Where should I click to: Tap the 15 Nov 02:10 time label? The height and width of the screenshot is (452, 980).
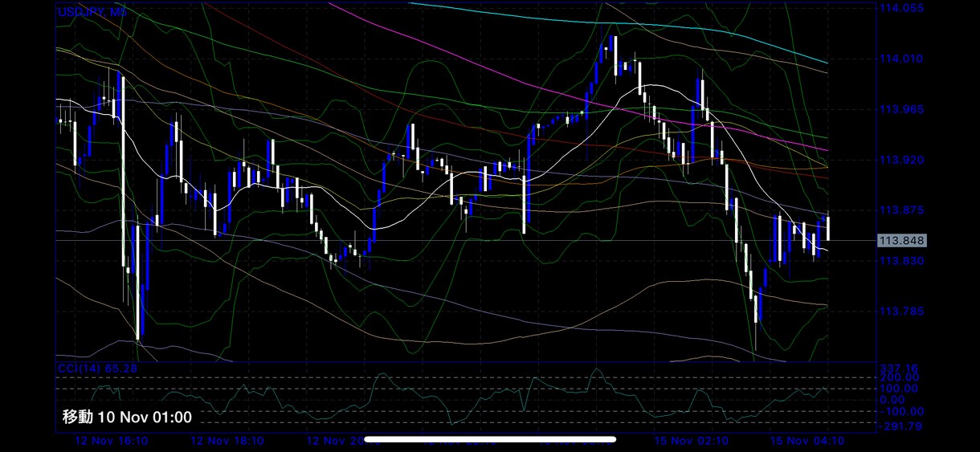point(692,442)
